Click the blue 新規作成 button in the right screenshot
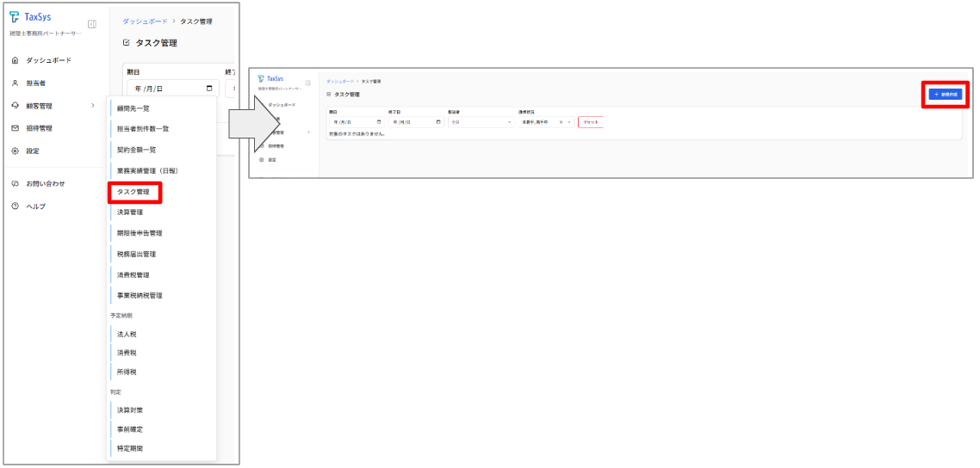980x468 pixels. [x=946, y=95]
